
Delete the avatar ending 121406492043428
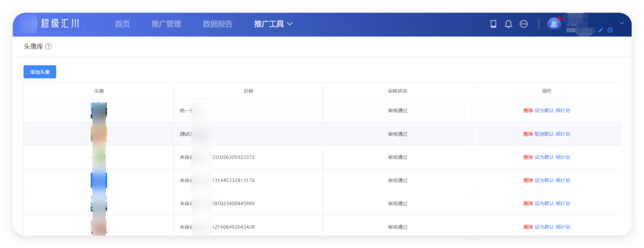pos(528,227)
